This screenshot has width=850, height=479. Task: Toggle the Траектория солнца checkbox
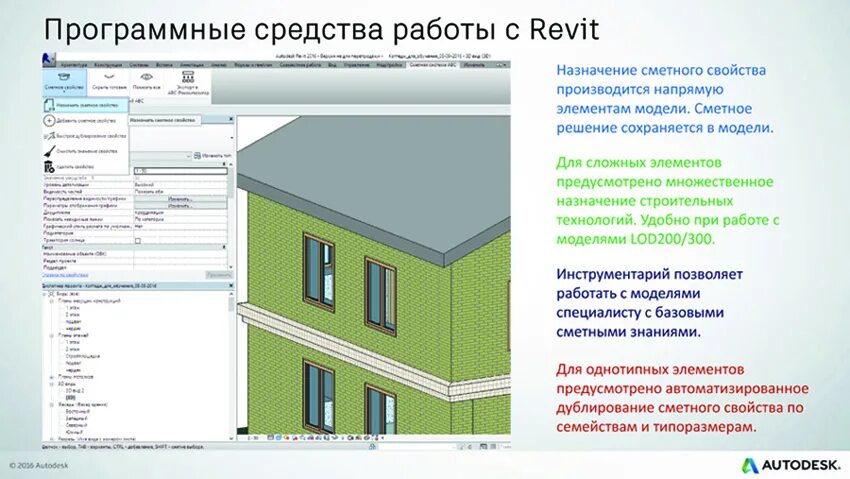(x=138, y=241)
